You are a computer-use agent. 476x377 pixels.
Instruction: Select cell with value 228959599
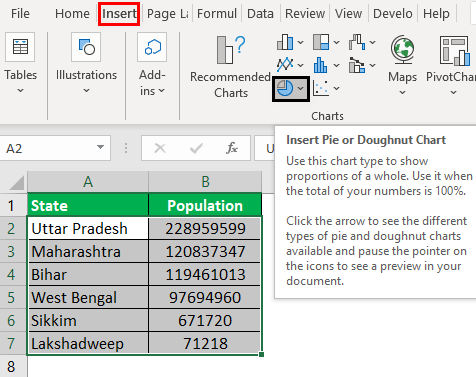point(205,228)
